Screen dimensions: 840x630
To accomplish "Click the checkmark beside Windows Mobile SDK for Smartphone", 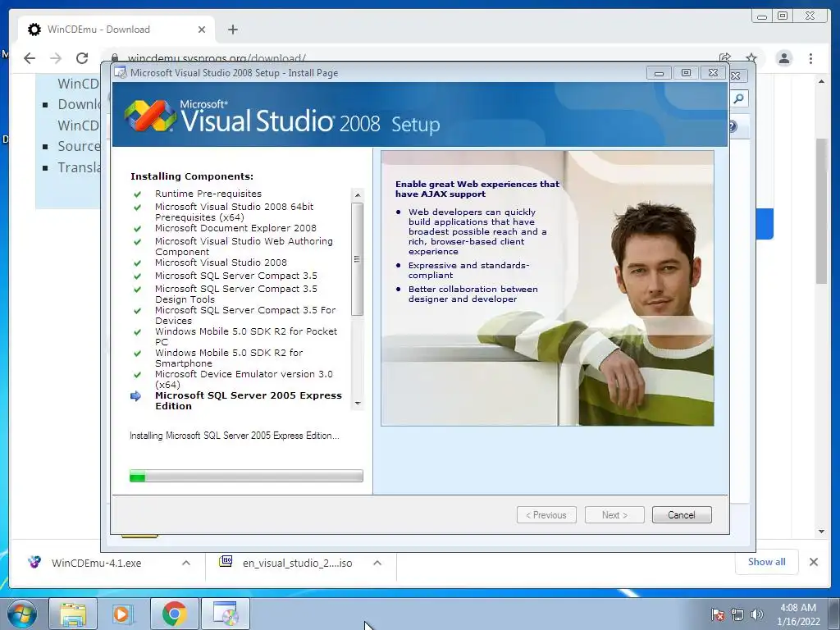I will pos(138,353).
